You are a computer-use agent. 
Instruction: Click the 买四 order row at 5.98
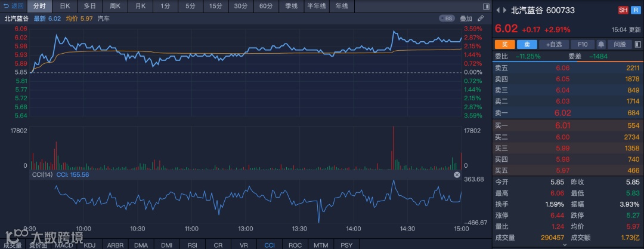pos(568,159)
